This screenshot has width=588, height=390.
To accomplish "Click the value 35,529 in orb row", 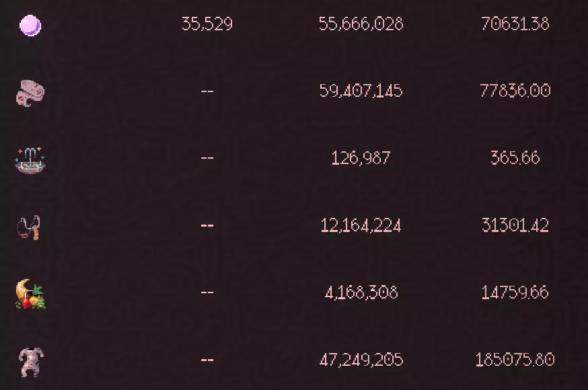I will coord(207,24).
